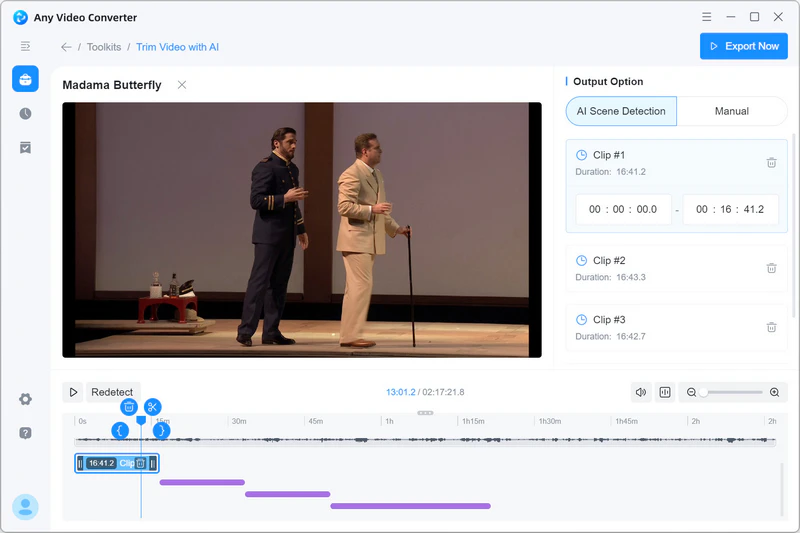Collapse the sidebar menu icon
800x533 pixels.
coord(25,46)
